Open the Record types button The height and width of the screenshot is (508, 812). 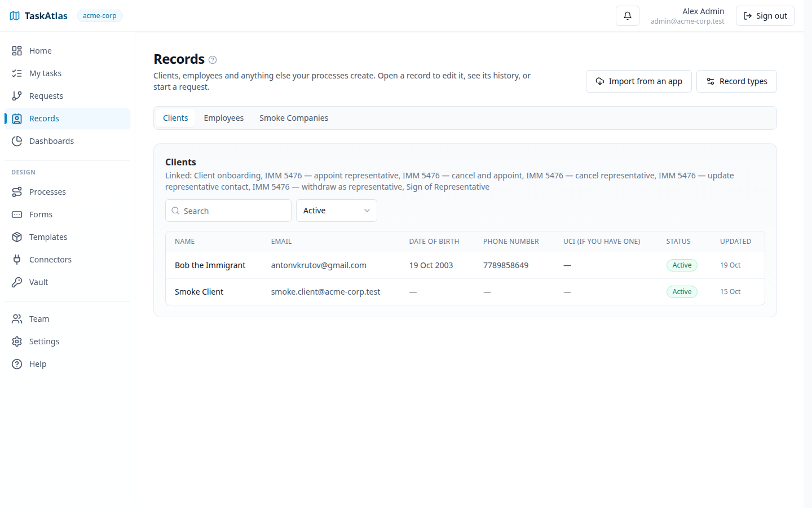[x=736, y=81]
